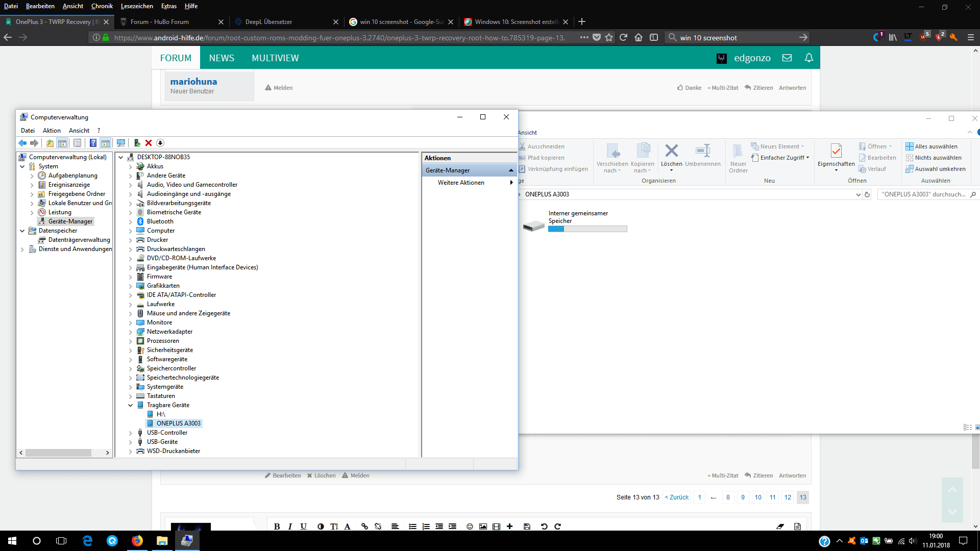
Task: Click the Firefox home icon
Action: pyautogui.click(x=639, y=38)
